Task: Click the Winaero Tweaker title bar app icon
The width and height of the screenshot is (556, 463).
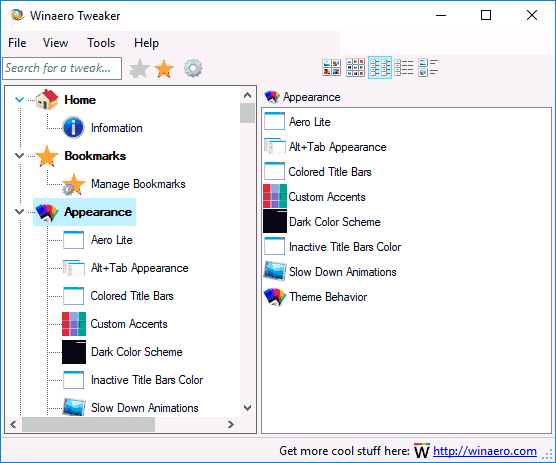Action: 17,15
